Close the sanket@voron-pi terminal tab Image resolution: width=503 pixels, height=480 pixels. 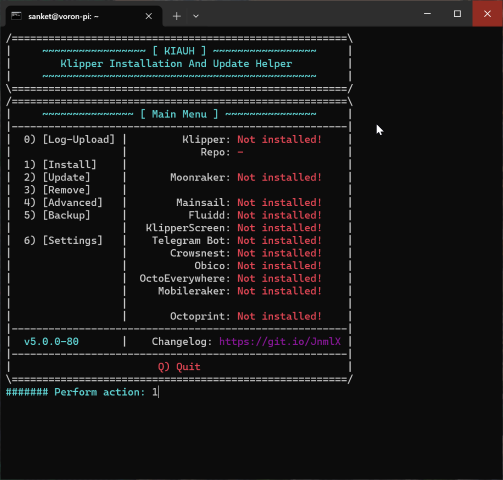coord(149,16)
